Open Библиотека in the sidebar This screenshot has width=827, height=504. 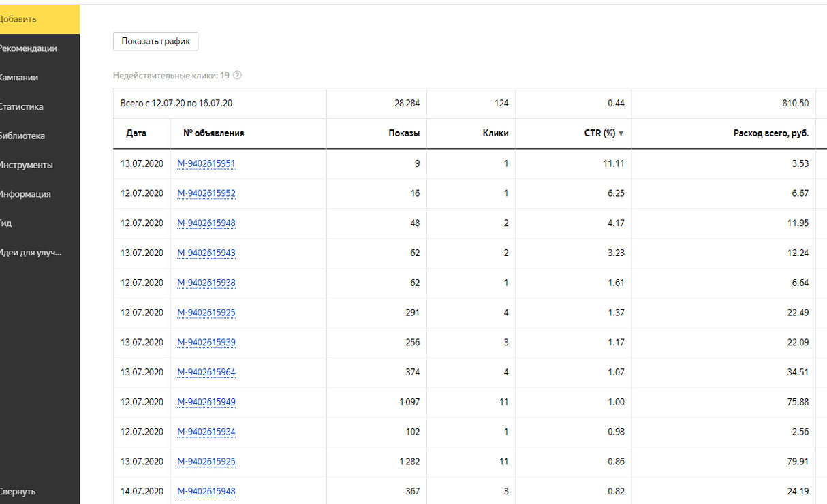click(22, 136)
